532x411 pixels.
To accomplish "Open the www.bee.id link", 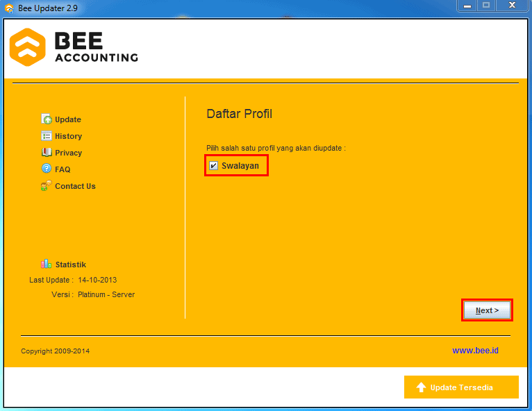I will pyautogui.click(x=475, y=351).
